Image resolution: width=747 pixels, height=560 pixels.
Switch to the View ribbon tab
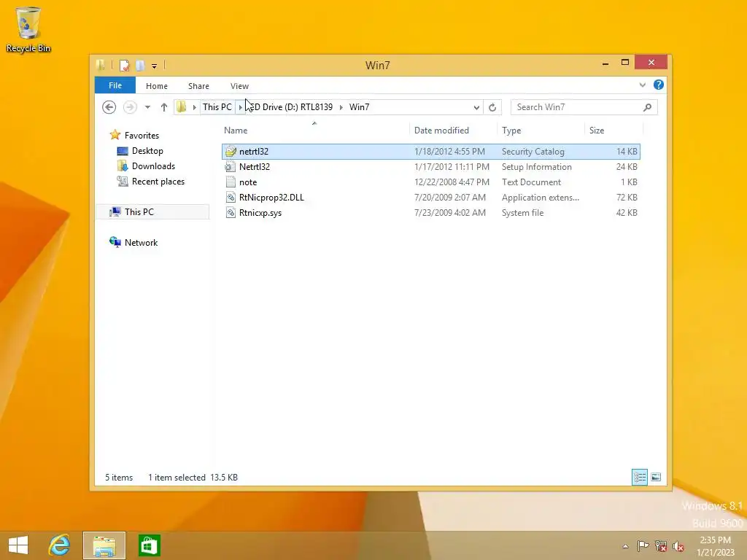tap(239, 86)
